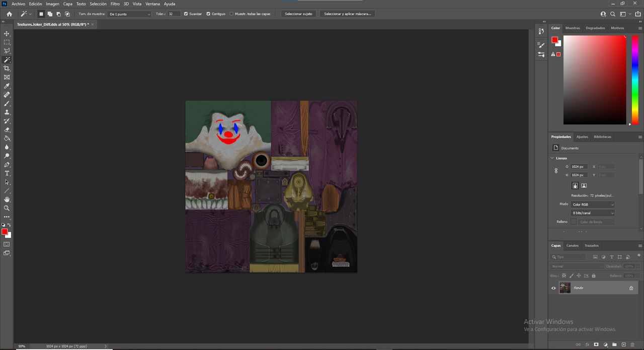Switch to the Trazados tab
Screen dimensions: 644x350
(592, 246)
